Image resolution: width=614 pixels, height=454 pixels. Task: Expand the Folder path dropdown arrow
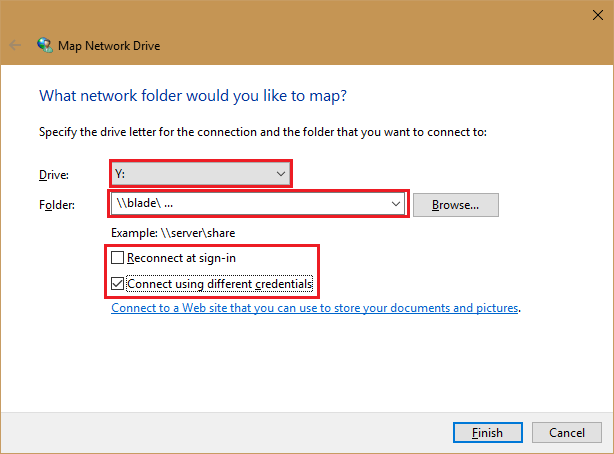coord(398,205)
